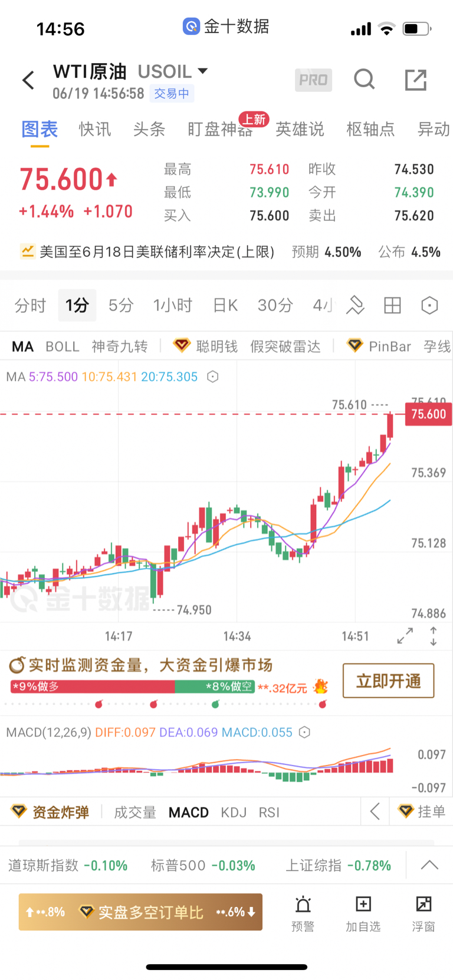Tap the 预警 alarm bell icon
This screenshot has height=980, width=453.
tap(303, 904)
